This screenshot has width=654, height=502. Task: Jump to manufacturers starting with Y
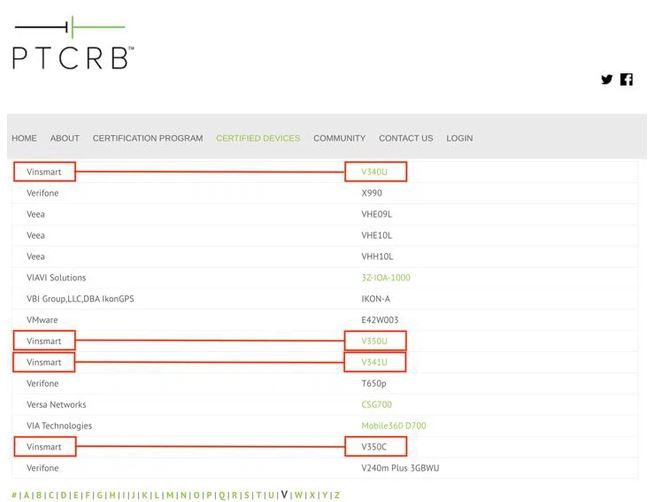[x=324, y=495]
